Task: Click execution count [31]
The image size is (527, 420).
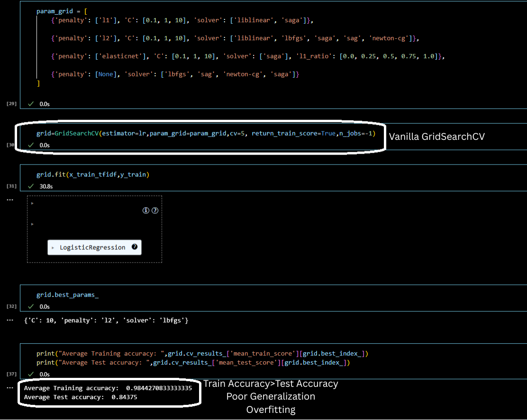Action: pyautogui.click(x=11, y=186)
